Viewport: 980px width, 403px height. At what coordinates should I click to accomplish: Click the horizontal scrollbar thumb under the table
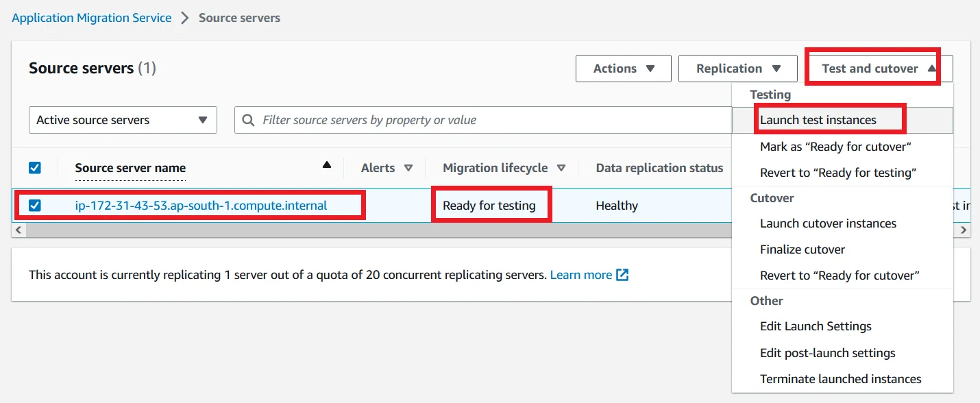(378, 230)
